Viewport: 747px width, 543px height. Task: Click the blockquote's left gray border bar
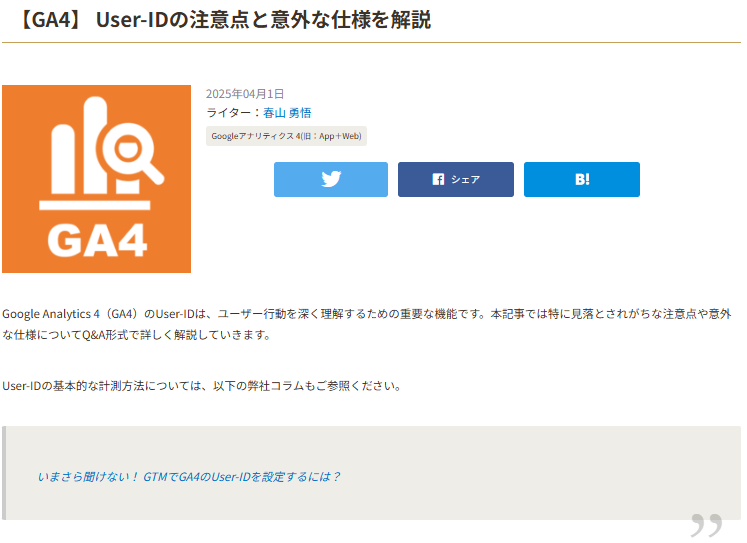[x=4, y=473]
